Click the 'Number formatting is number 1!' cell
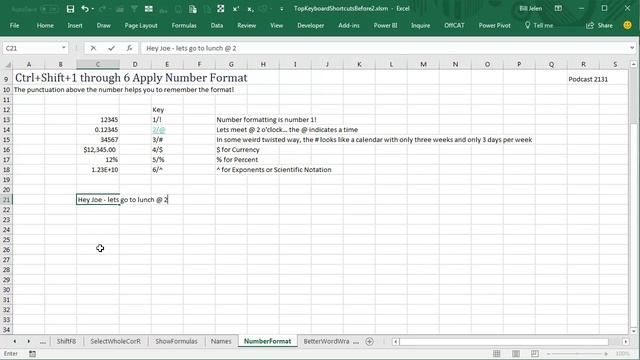Viewport: 640px width, 360px height. 266,120
